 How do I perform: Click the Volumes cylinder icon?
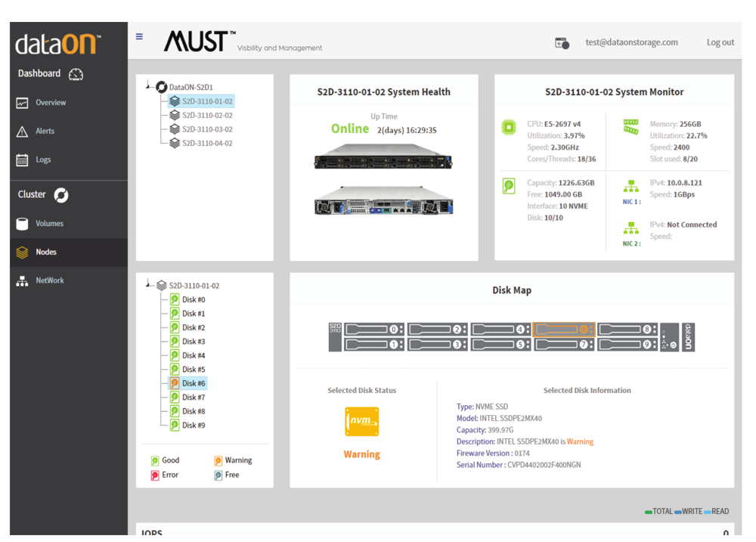22,225
